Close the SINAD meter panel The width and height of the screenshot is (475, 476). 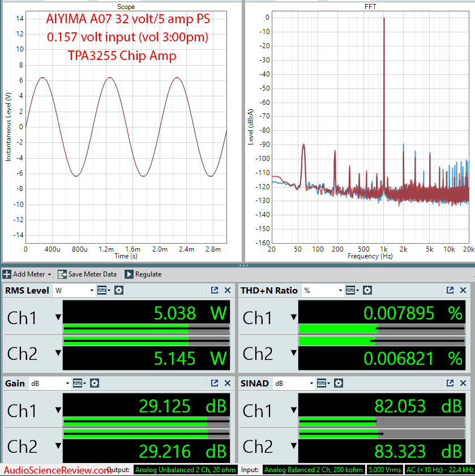click(463, 383)
